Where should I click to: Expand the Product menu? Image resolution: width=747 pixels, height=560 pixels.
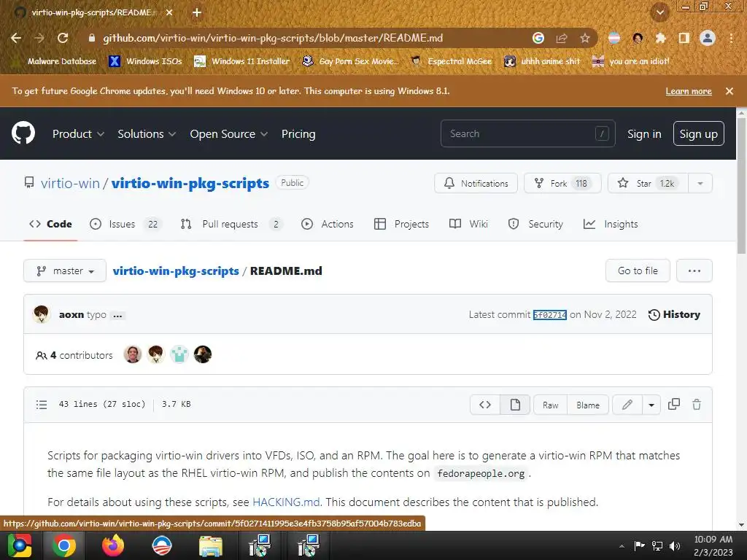click(78, 134)
